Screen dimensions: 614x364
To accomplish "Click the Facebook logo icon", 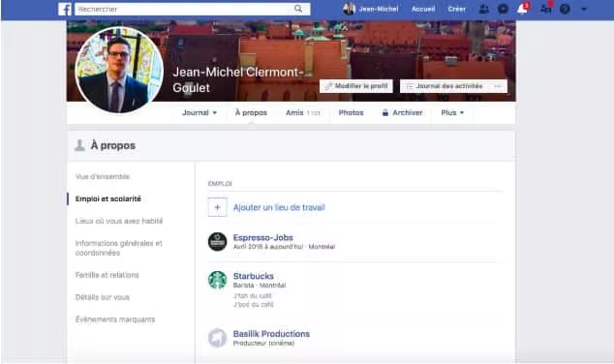I will tap(65, 9).
